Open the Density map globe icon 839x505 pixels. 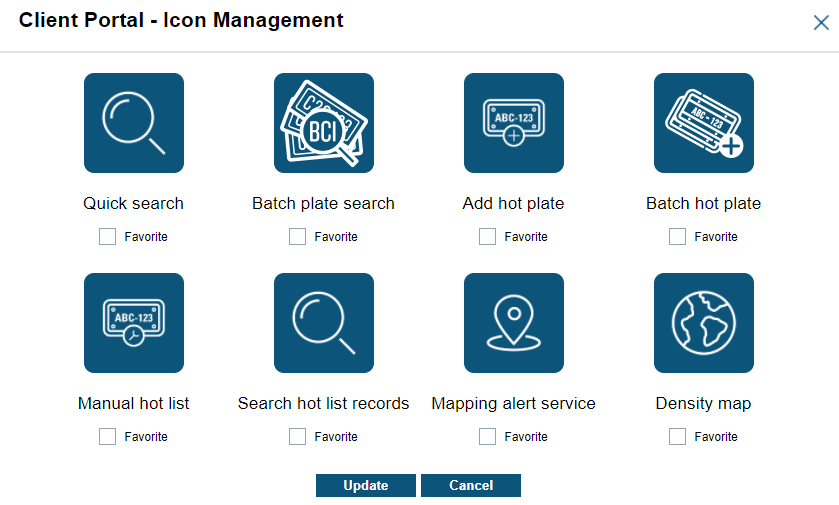coord(704,323)
